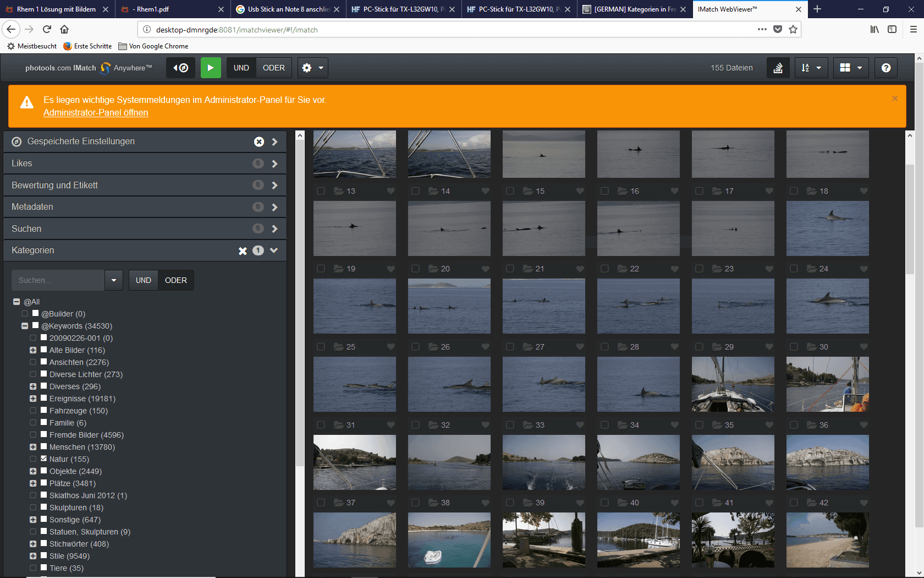Expand the Likes filter panel
The width and height of the screenshot is (924, 578).
tap(274, 163)
